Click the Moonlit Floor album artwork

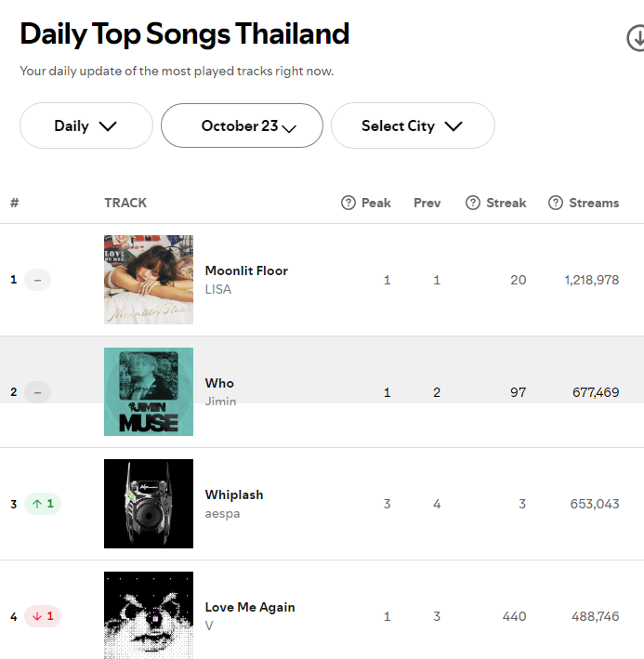coord(149,279)
